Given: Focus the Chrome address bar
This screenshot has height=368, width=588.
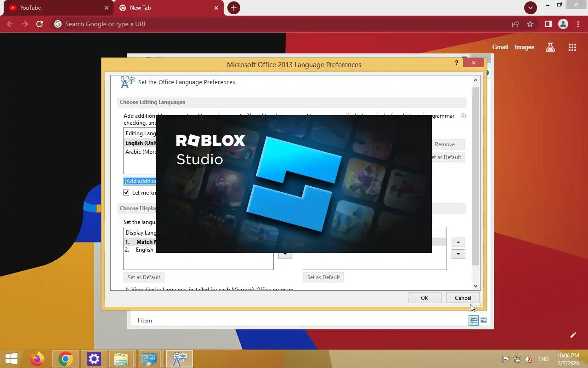Looking at the screenshot, I should 280,24.
